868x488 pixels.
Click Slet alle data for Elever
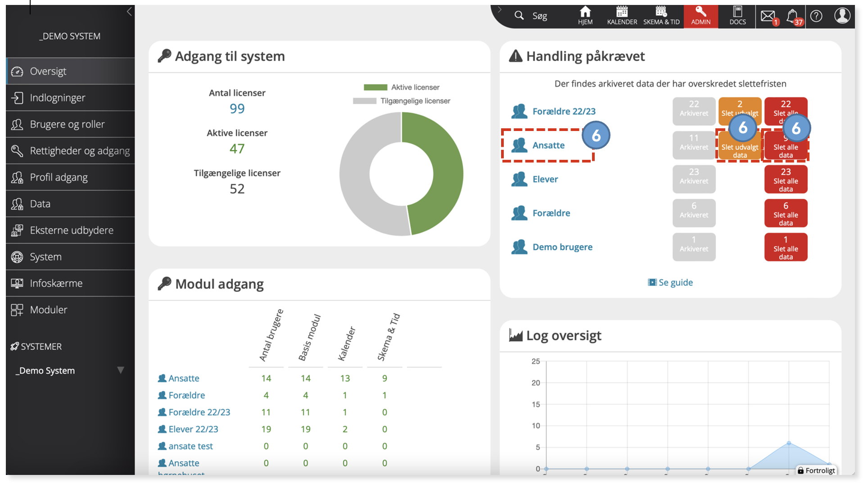[786, 179]
